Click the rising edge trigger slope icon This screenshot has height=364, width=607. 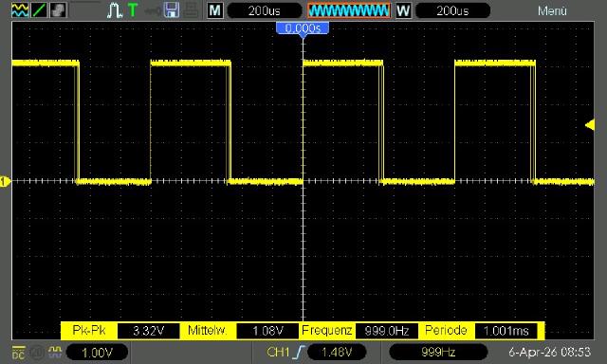point(299,352)
